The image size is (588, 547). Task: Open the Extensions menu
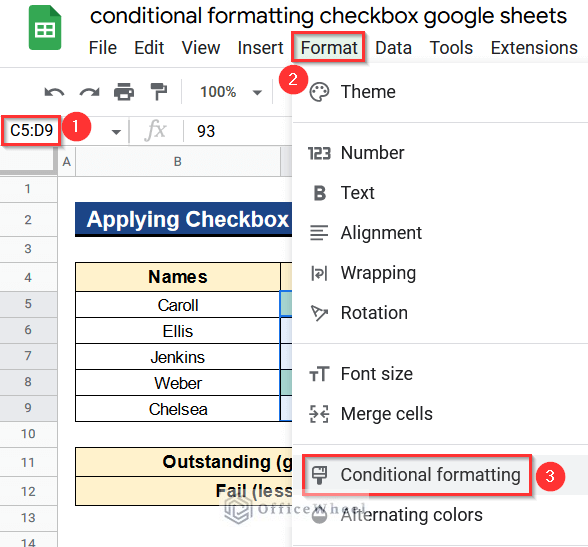(534, 48)
